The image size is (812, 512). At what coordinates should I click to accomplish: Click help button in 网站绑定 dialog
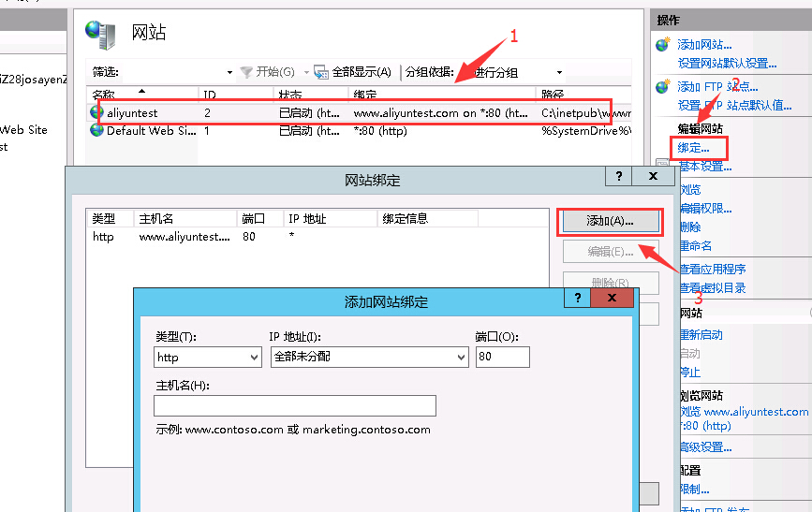[x=618, y=176]
